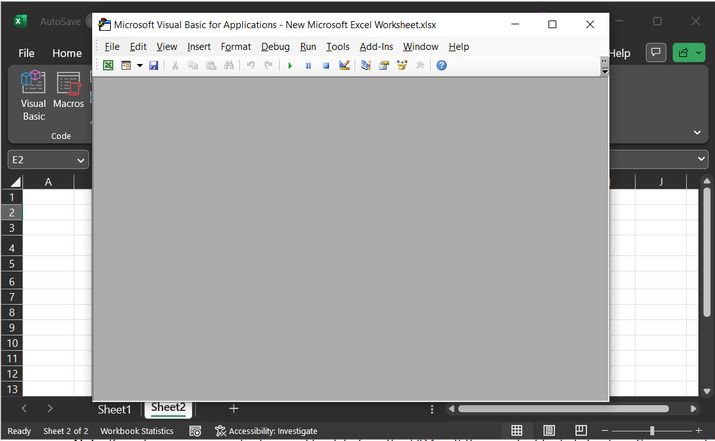Screen dimensions: 715x441
Task: Click the Paste icon in VBA toolbar
Action: click(211, 65)
